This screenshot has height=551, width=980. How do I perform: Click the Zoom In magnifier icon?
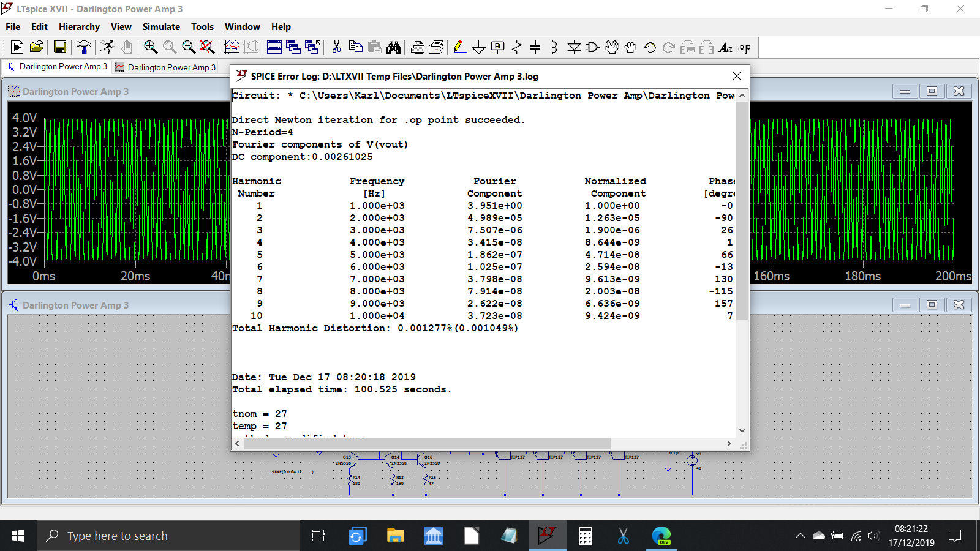[151, 47]
